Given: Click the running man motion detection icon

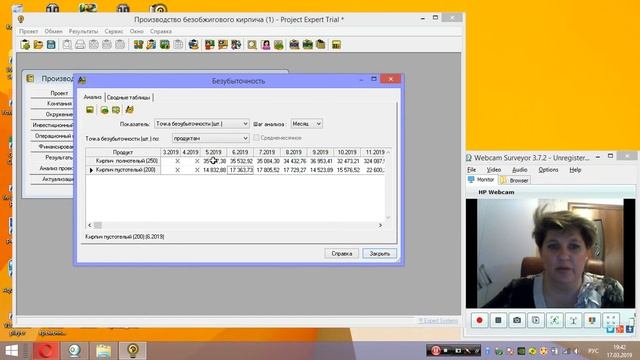Looking at the screenshot, I should click(x=554, y=320).
